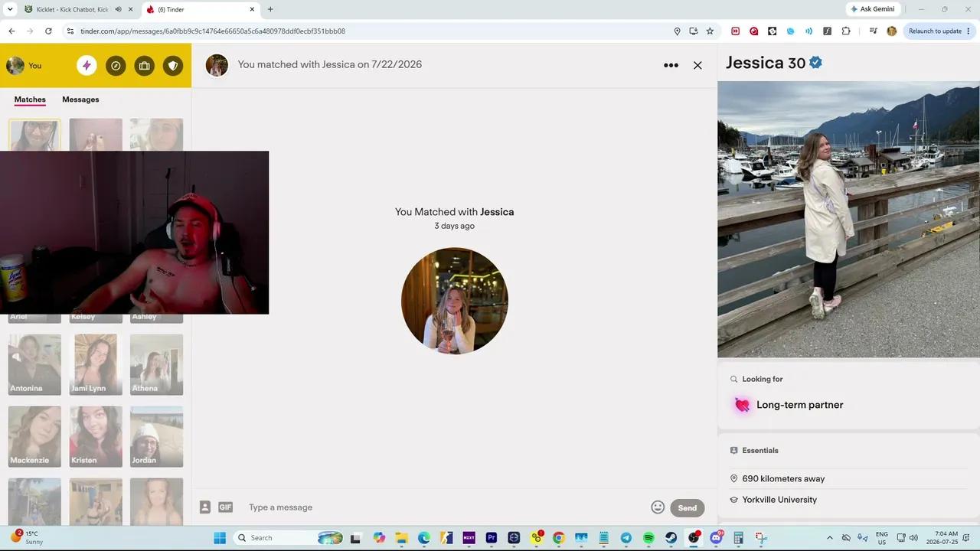Expand hidden system tray icons chevron
This screenshot has height=551, width=980.
[x=830, y=538]
